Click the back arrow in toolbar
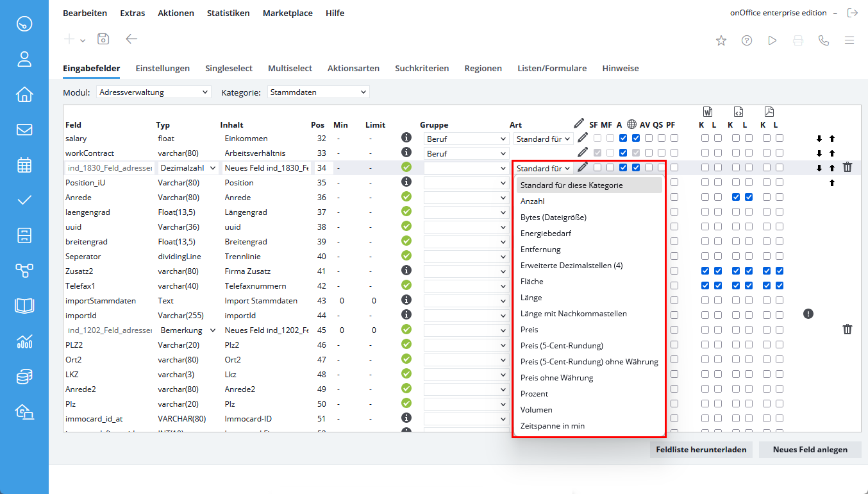 (131, 39)
